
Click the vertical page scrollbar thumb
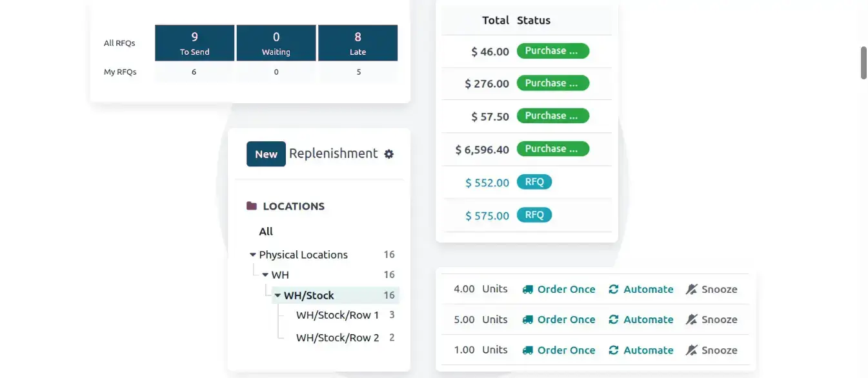(863, 63)
